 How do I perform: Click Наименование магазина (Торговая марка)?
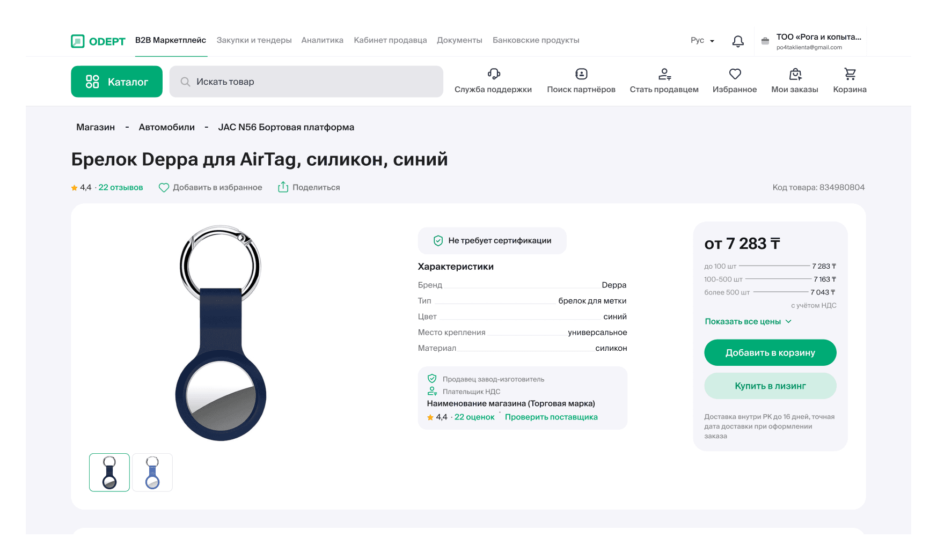coord(511,403)
